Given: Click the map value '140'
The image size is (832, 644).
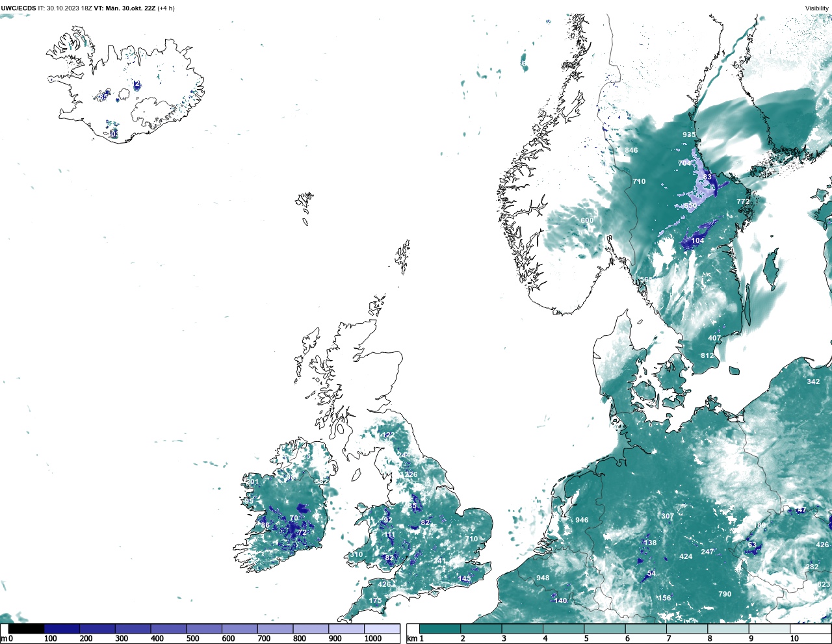Looking at the screenshot, I should coord(560,600).
